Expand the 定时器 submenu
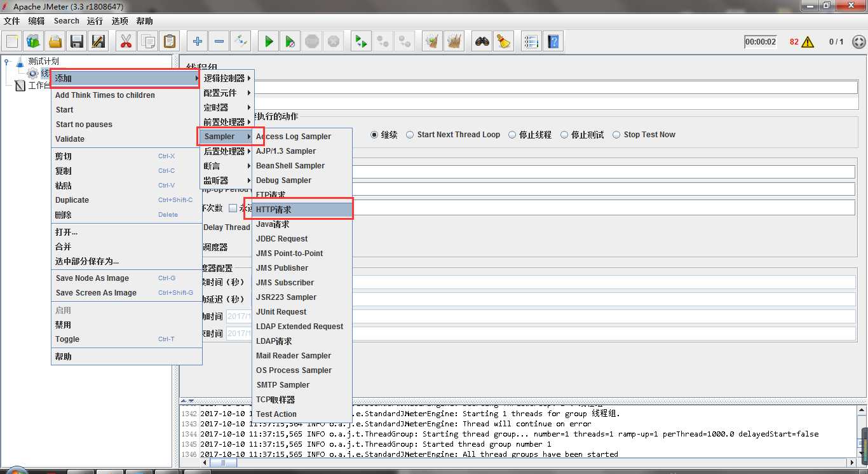The height and width of the screenshot is (474, 868). coord(227,107)
